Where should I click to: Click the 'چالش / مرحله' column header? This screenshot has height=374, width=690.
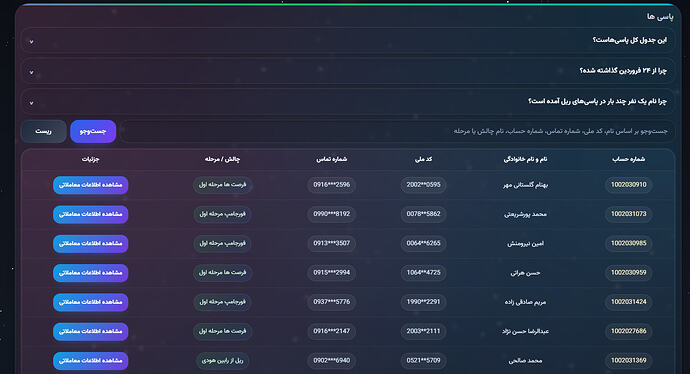click(x=222, y=159)
